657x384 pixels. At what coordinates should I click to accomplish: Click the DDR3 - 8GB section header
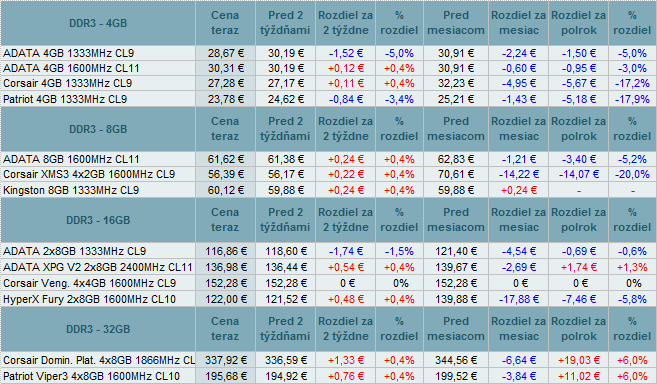pos(98,129)
